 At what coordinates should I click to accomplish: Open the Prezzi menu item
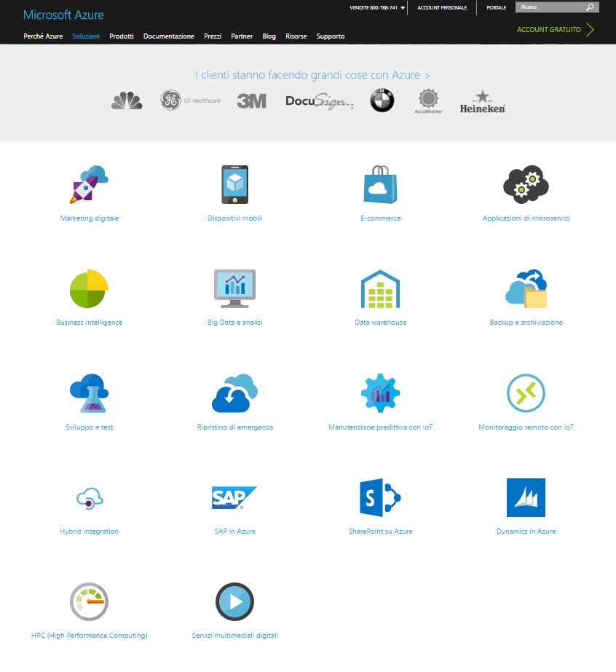coord(213,36)
